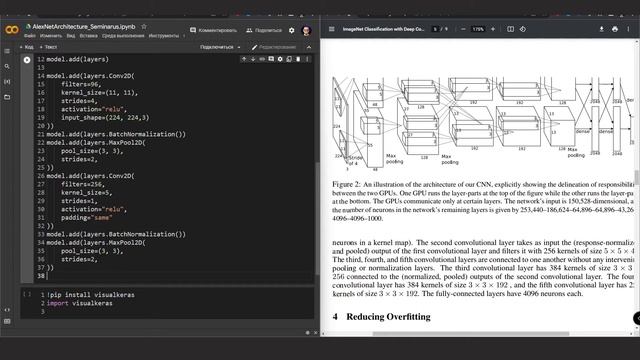This screenshot has height=360, width=640.
Task: Collapse the Colab header with the chevron
Action: tap(309, 47)
